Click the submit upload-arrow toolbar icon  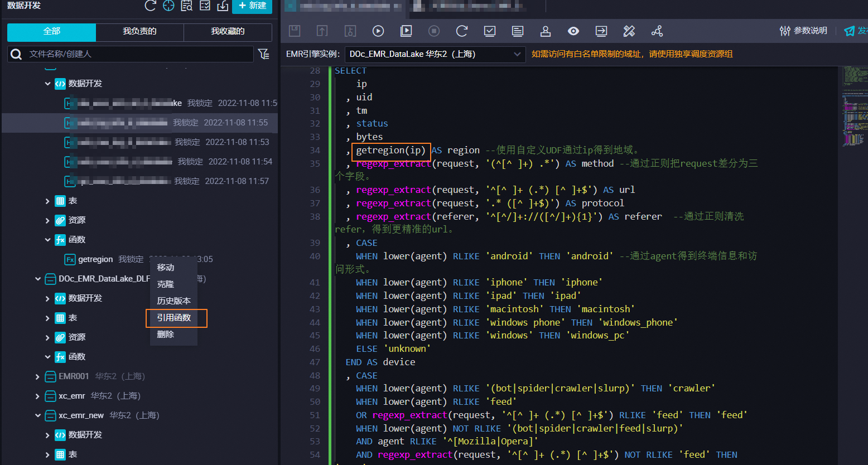(x=322, y=31)
